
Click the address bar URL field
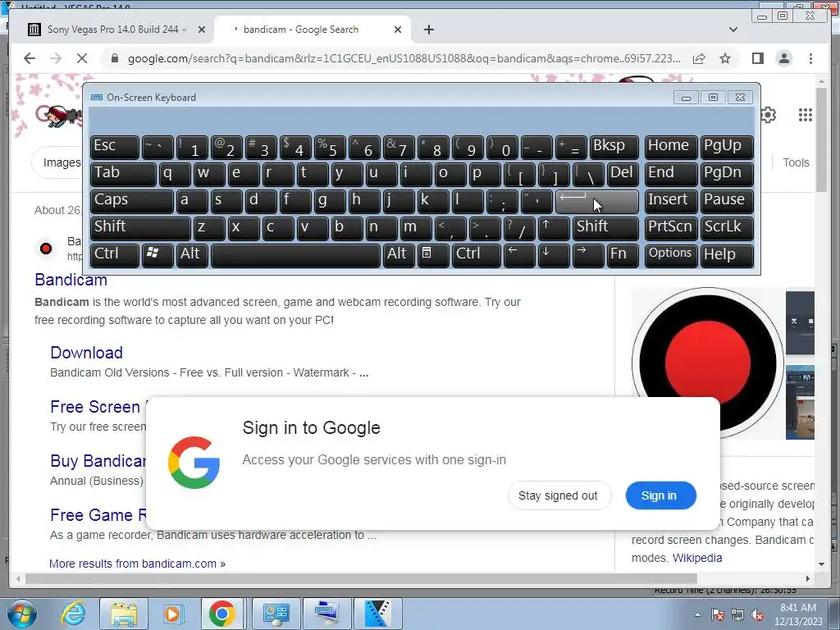(404, 58)
